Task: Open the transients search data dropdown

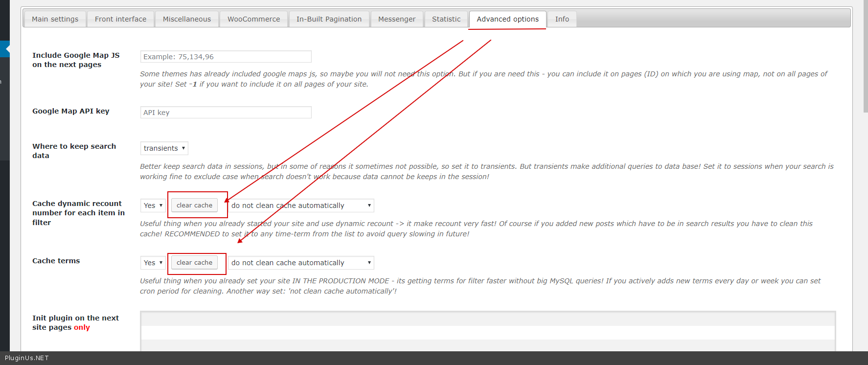Action: pos(164,148)
